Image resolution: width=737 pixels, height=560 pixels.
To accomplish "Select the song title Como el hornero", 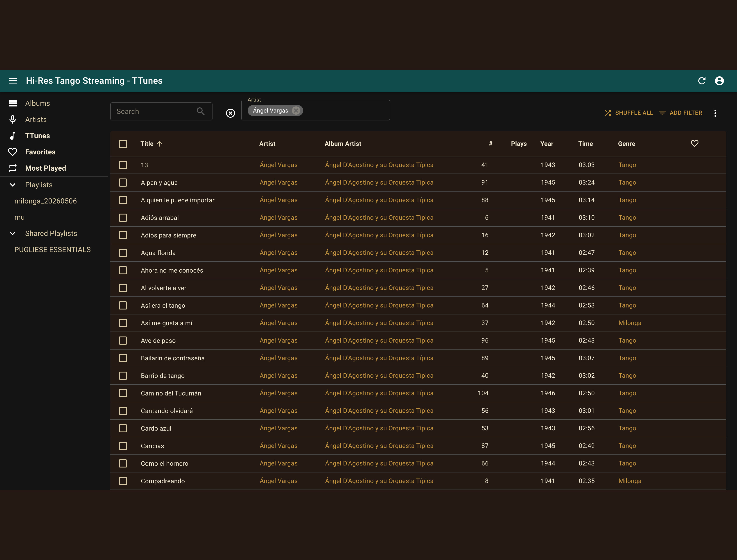I will [164, 463].
